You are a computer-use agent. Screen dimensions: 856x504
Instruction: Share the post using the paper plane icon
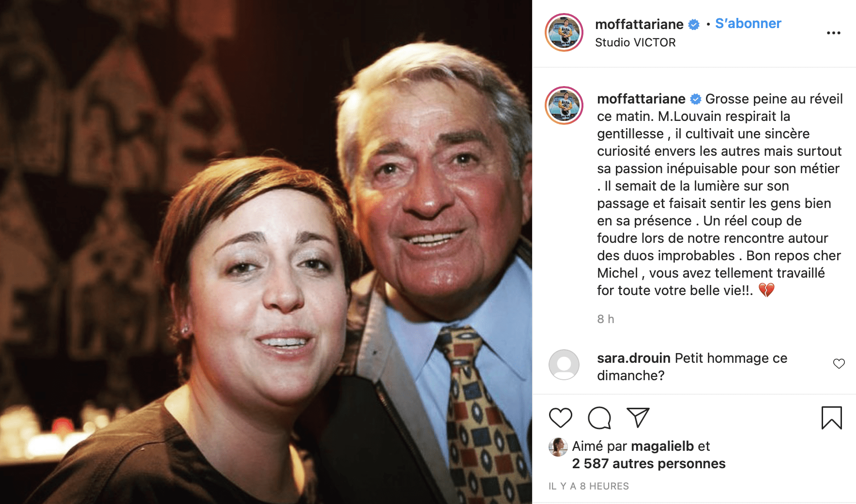[x=638, y=418]
